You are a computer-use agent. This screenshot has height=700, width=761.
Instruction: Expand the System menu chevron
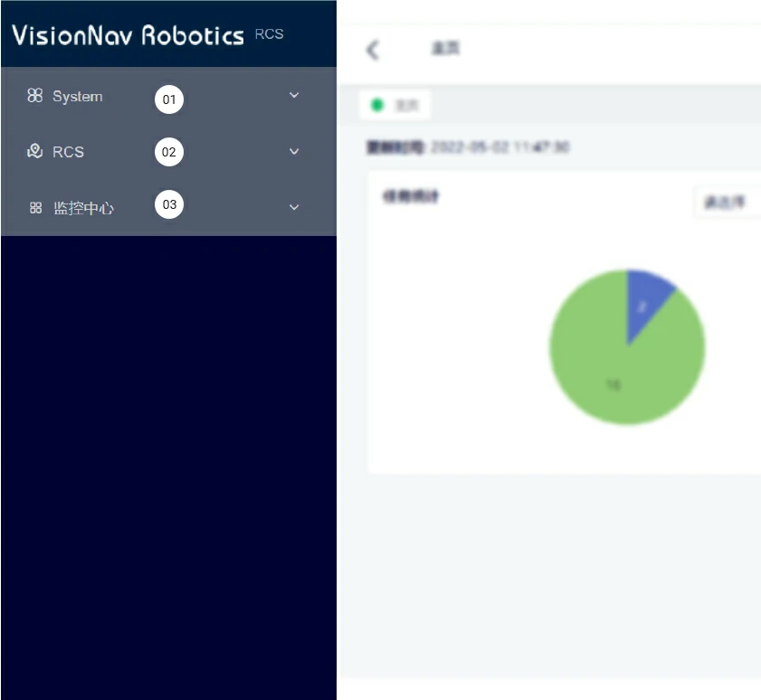click(x=293, y=96)
